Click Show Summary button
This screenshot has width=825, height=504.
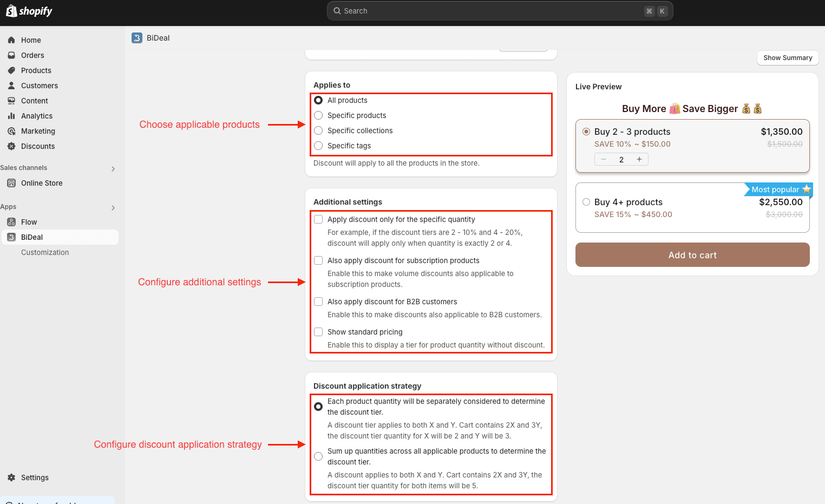(788, 58)
